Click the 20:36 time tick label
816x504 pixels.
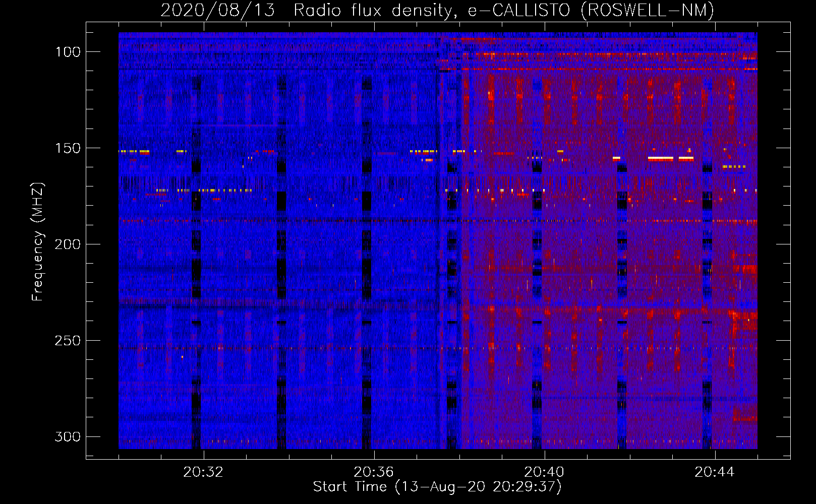coord(374,472)
